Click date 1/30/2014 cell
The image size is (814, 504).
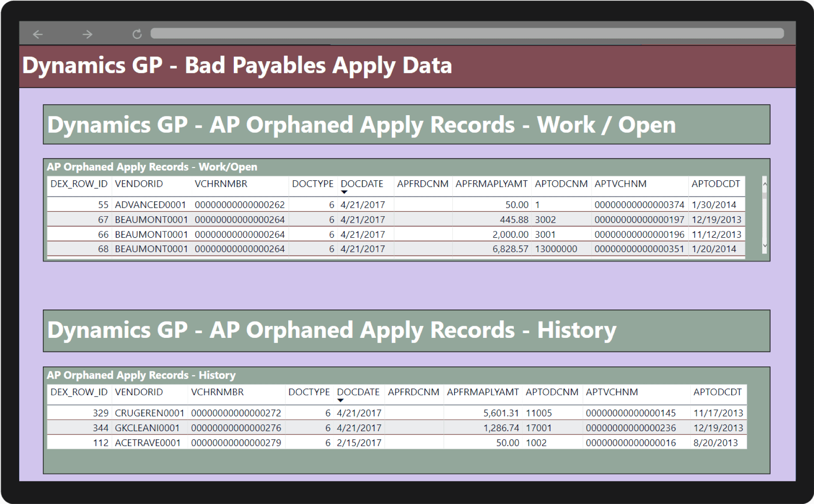[x=714, y=205]
